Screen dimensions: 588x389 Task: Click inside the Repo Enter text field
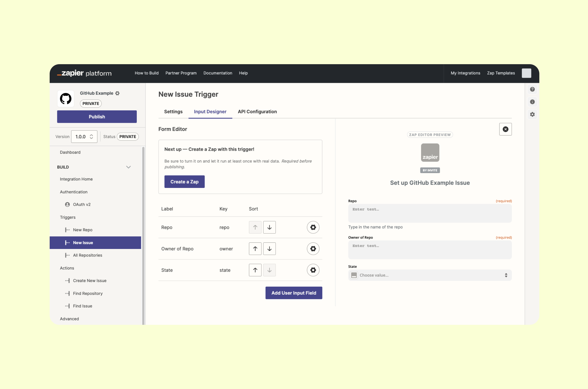[430, 213]
